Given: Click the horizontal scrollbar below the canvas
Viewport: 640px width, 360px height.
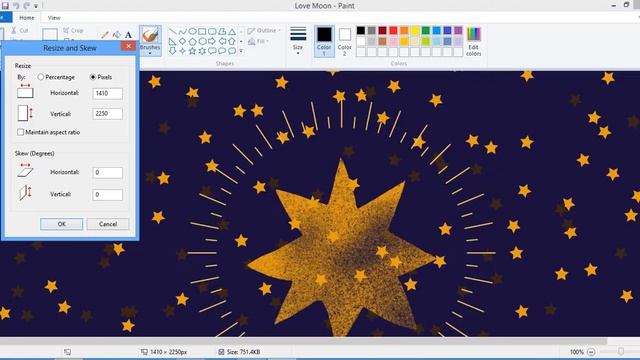Looking at the screenshot, I should pos(304,341).
